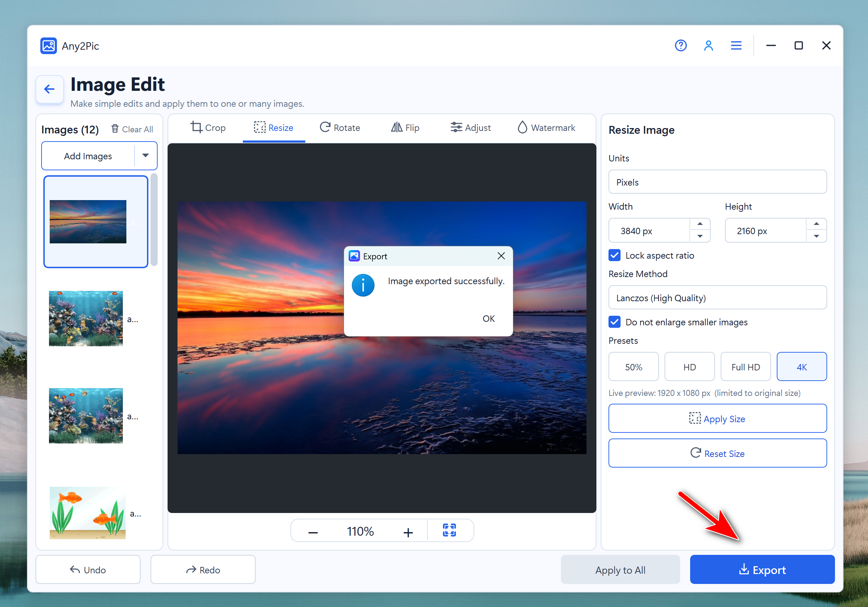Confirm OK in Export dialog
The height and width of the screenshot is (607, 868).
[x=488, y=319]
